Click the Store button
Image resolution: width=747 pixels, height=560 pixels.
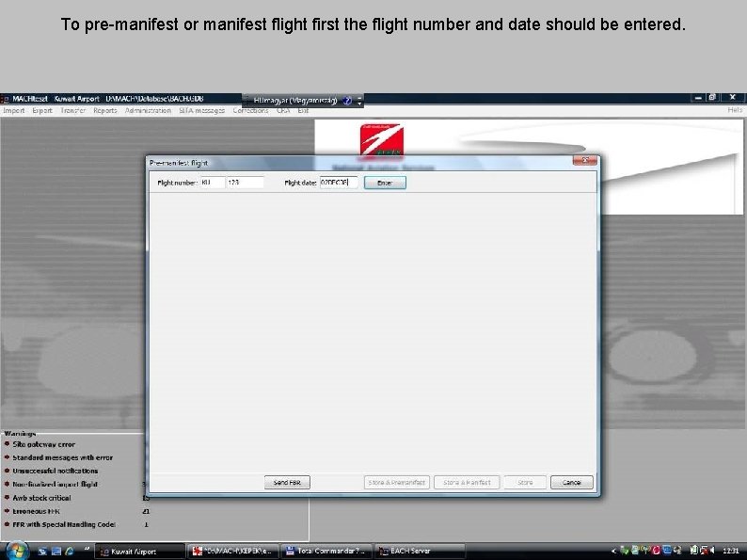525,482
